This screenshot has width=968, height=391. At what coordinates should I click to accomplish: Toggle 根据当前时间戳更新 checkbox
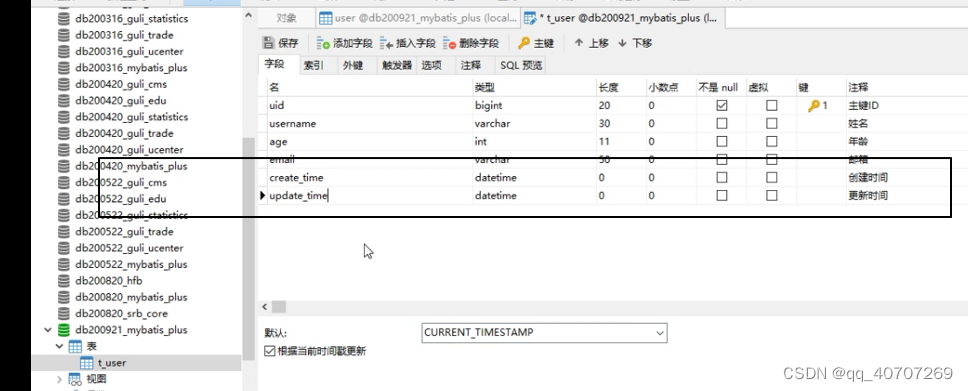pos(269,351)
